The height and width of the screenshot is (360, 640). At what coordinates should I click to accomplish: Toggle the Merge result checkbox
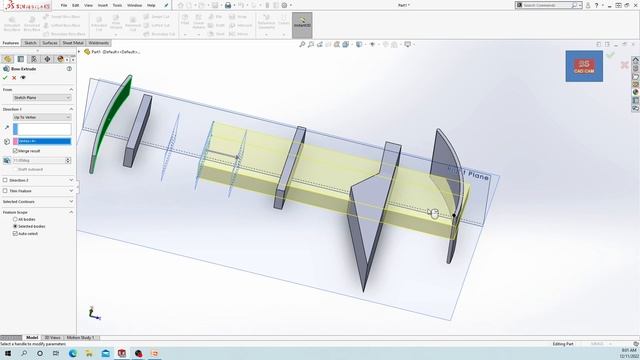click(15, 151)
